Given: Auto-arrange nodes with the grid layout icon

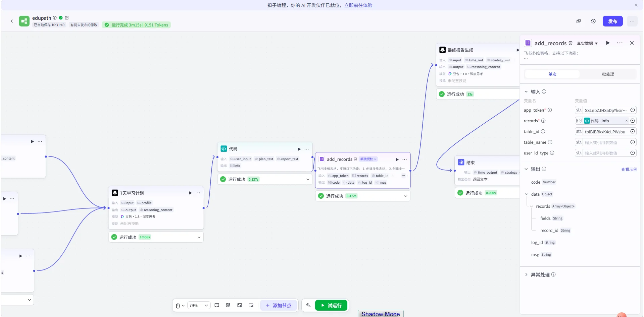Looking at the screenshot, I should 228,305.
